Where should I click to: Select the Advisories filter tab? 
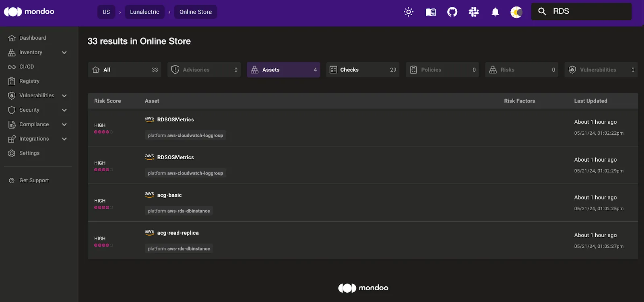204,70
